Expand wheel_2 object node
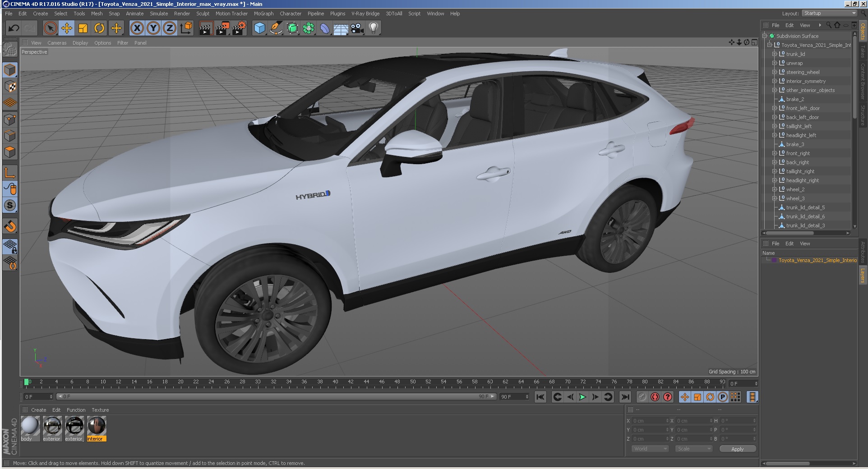Image resolution: width=868 pixels, height=469 pixels. pos(774,189)
